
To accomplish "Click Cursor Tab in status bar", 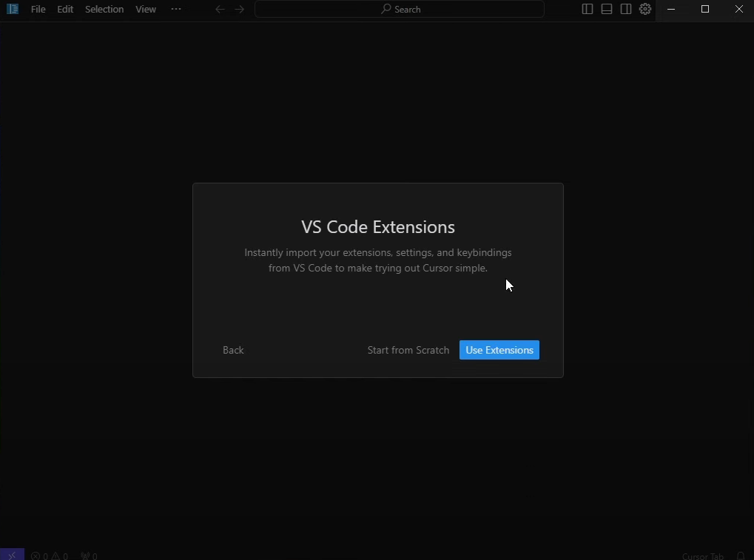I will click(x=702, y=556).
